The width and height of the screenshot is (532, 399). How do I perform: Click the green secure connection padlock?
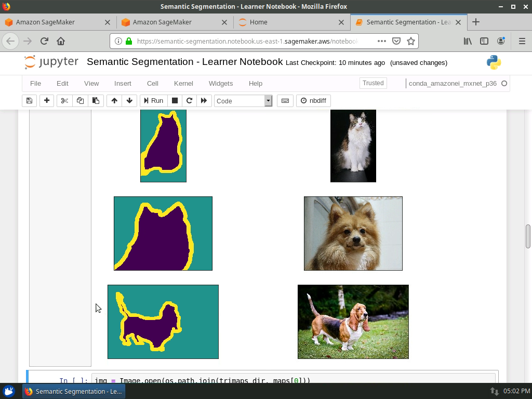129,41
